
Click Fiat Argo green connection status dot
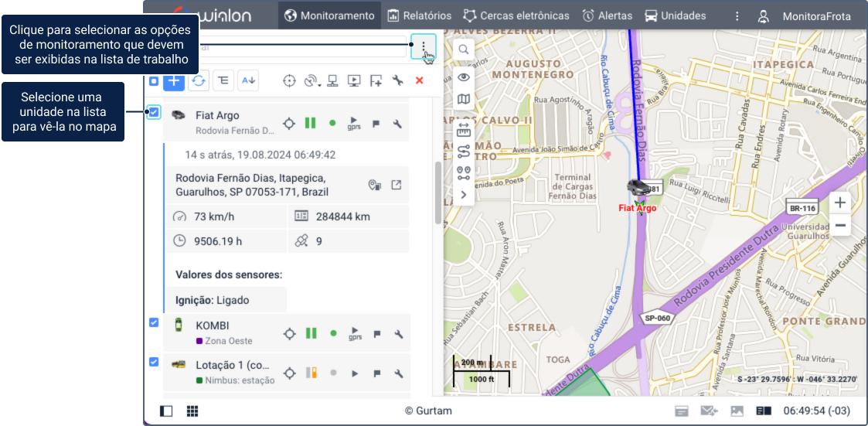point(332,123)
